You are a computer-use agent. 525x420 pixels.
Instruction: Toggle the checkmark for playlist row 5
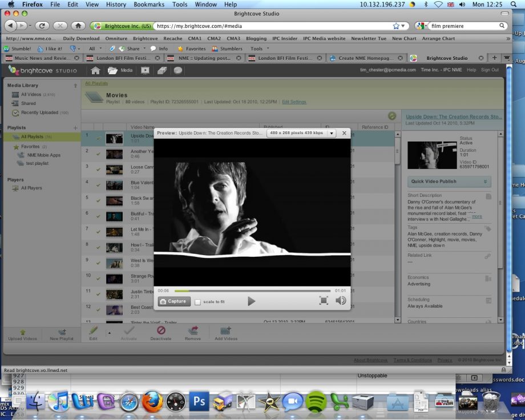coord(98,201)
